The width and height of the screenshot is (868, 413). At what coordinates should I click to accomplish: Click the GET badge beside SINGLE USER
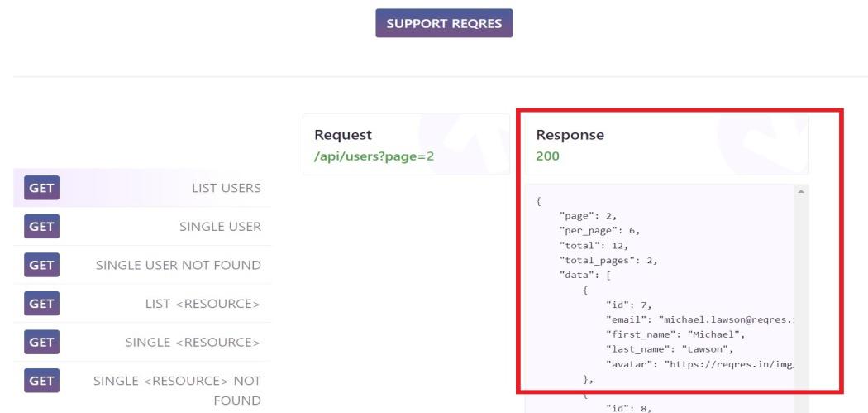[x=41, y=227]
